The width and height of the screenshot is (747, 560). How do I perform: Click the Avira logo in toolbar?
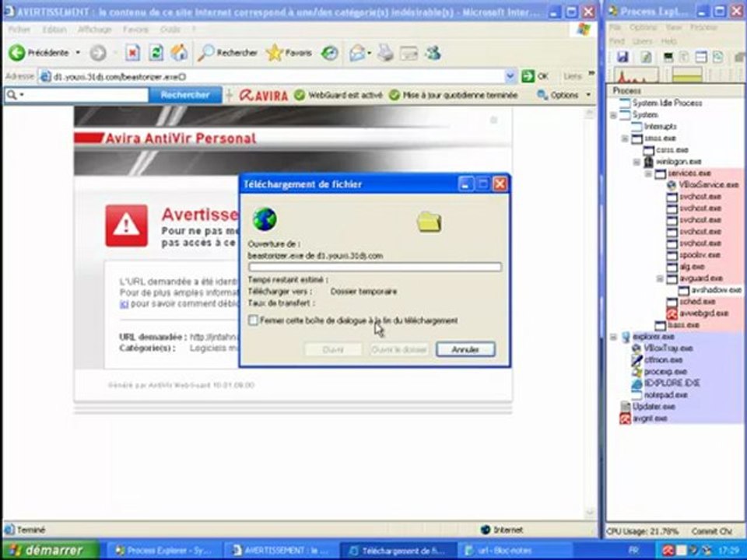click(x=264, y=95)
